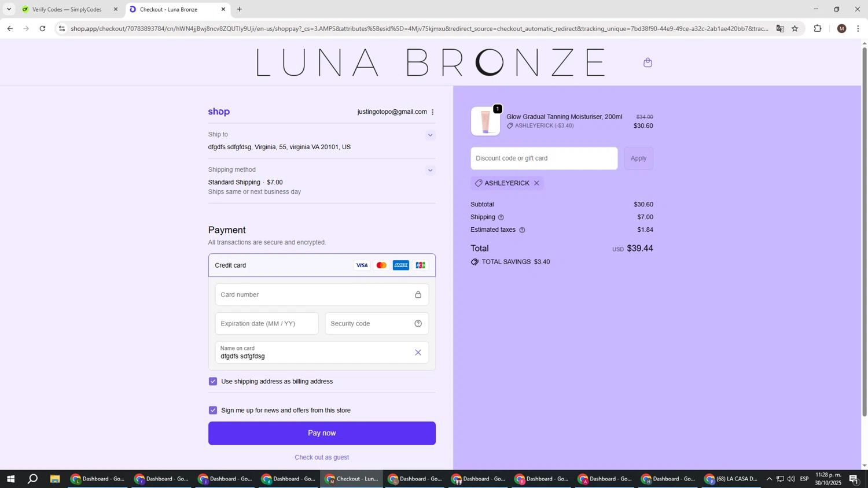Screen dimensions: 868x488
Task: Click the card number lock icon
Action: 418,295
